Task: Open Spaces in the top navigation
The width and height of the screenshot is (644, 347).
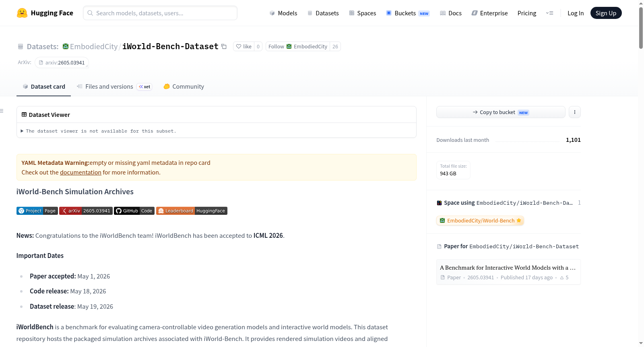Action: [x=362, y=13]
